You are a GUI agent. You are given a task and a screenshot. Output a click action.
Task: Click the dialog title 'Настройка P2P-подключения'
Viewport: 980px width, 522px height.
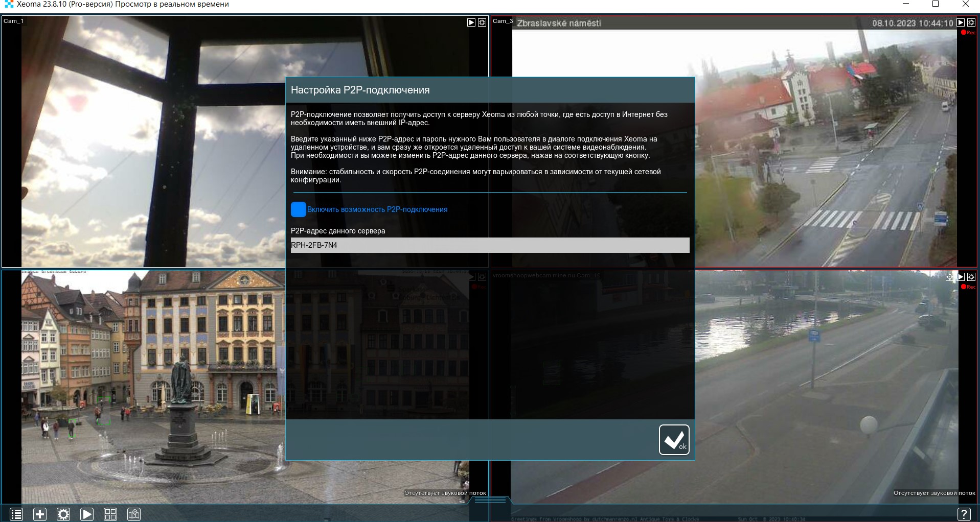pyautogui.click(x=360, y=90)
